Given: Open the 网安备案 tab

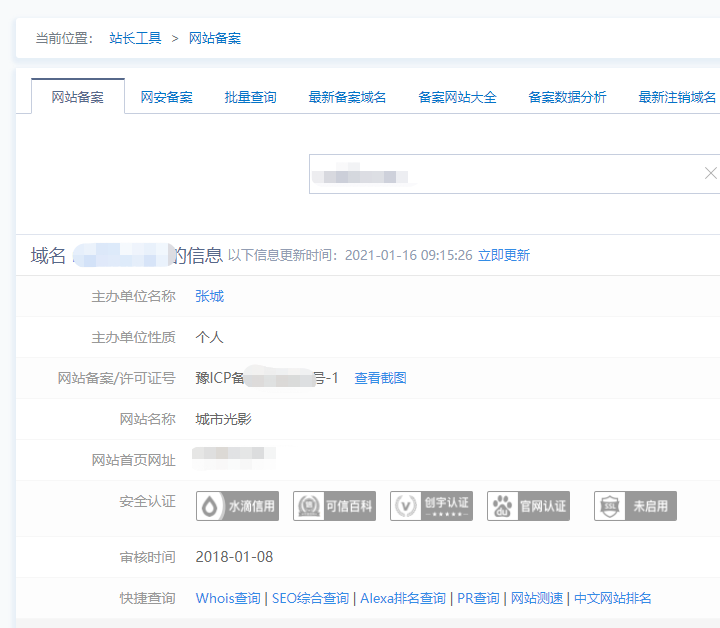Looking at the screenshot, I should (166, 97).
